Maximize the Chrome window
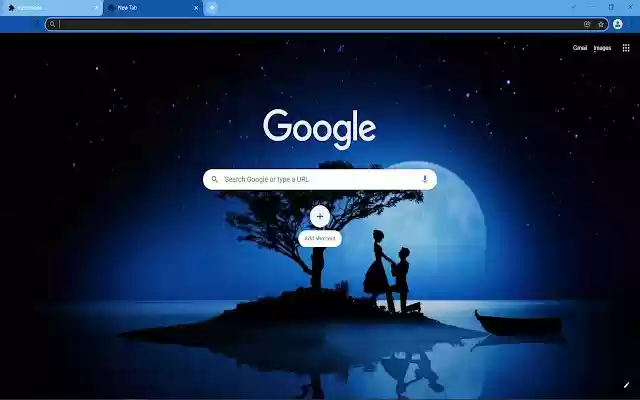 (611, 7)
